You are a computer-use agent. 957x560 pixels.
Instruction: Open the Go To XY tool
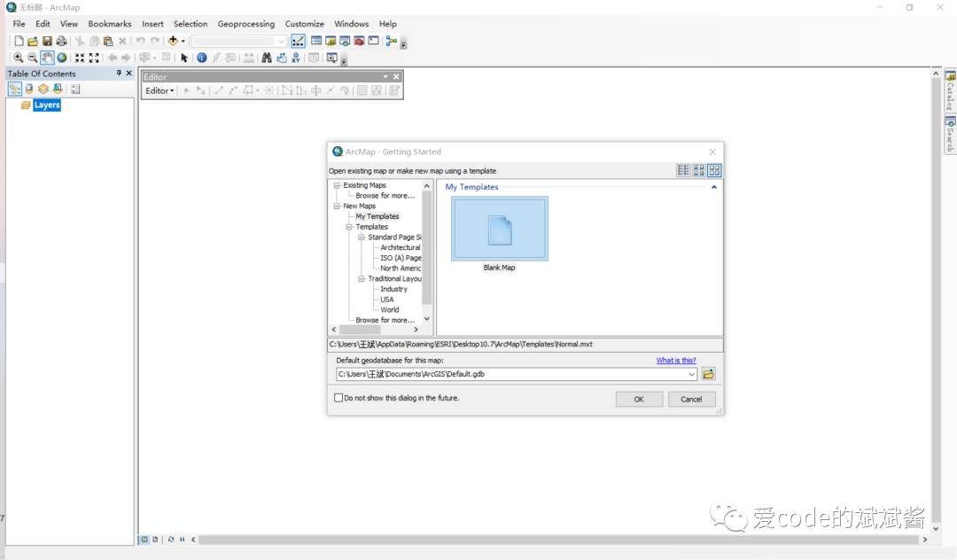point(295,58)
